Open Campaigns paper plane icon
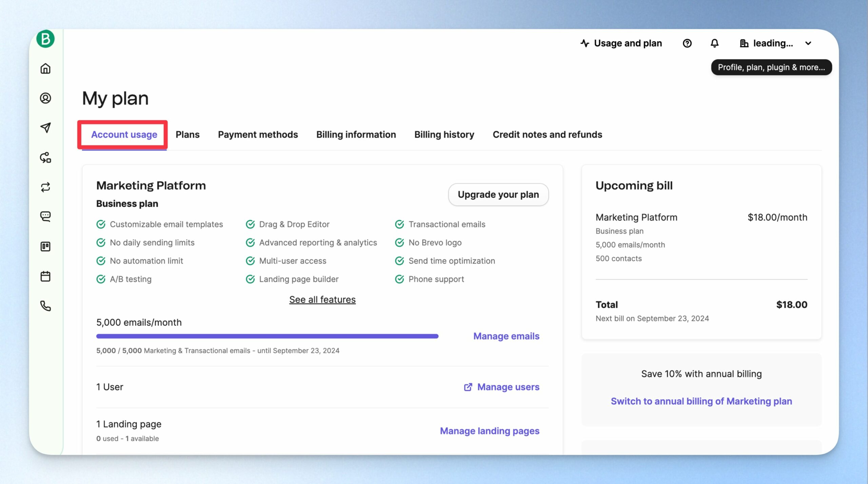The image size is (868, 484). coord(45,128)
